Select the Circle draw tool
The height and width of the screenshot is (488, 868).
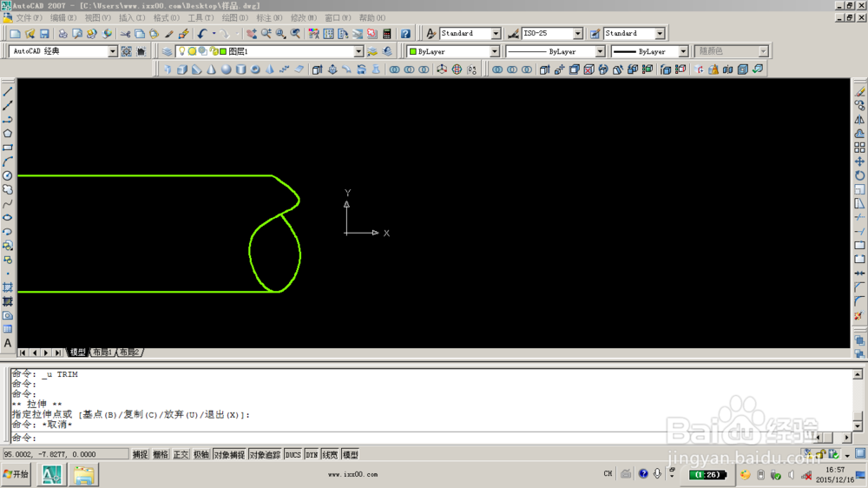(x=8, y=175)
